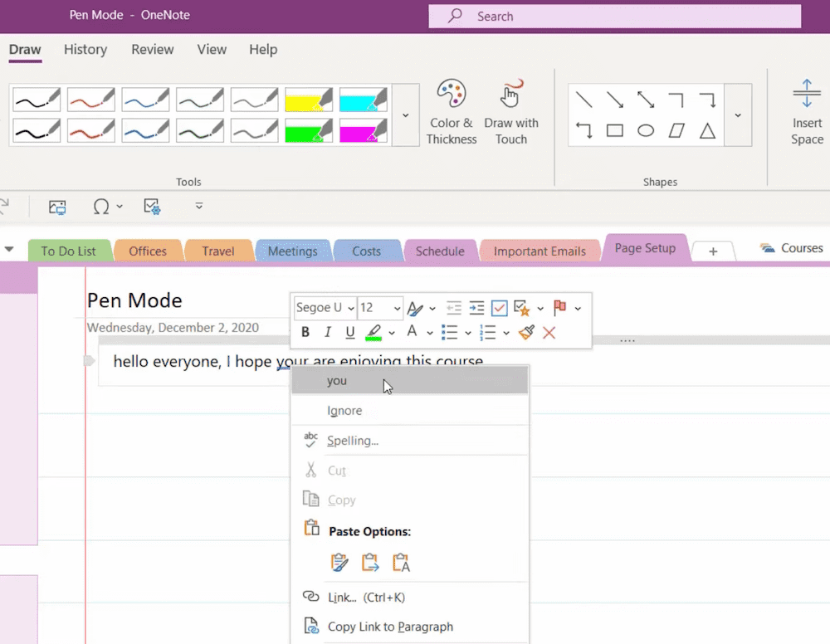This screenshot has height=644, width=830.
Task: Toggle Bold in mini toolbar
Action: point(305,332)
